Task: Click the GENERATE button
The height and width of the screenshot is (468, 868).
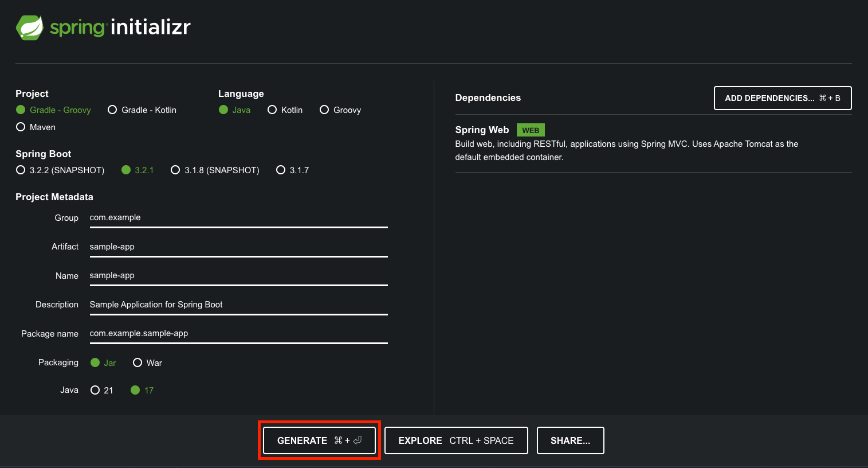Action: point(319,440)
